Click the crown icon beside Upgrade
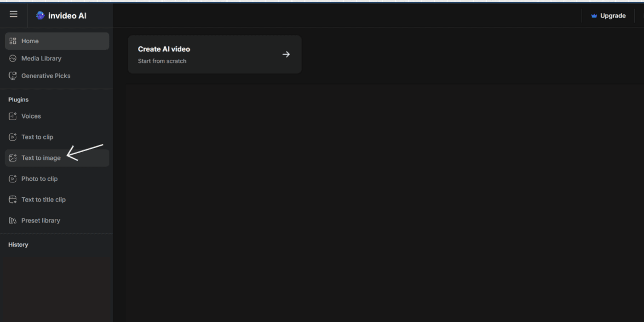 pyautogui.click(x=595, y=15)
